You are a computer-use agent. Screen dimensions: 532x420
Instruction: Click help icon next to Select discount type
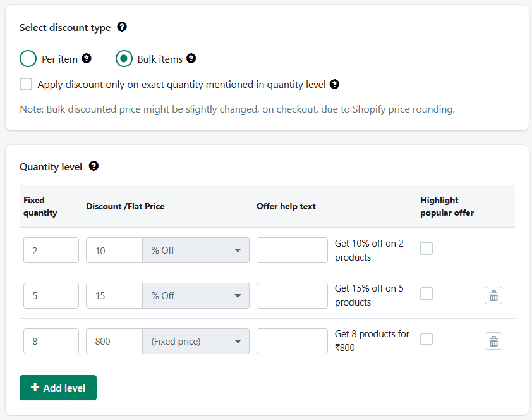click(x=122, y=27)
